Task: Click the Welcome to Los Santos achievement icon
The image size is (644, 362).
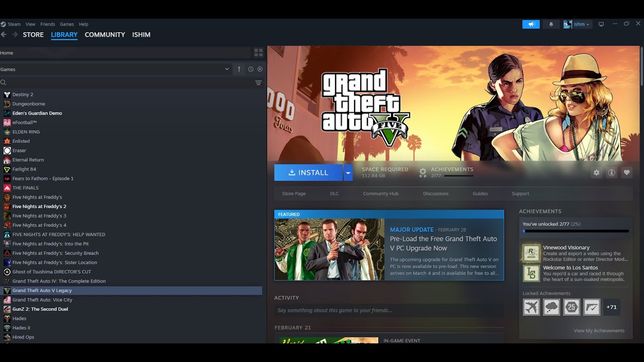Action: [x=531, y=274]
